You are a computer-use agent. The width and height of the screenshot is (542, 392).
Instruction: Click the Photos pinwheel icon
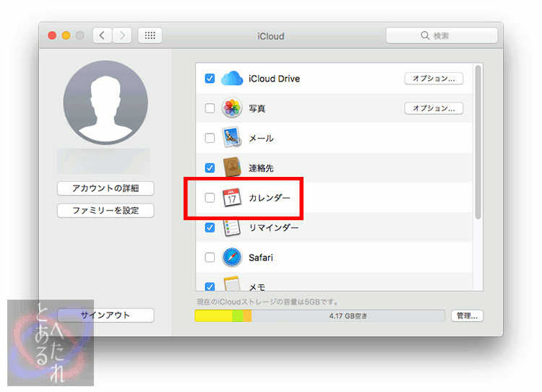pyautogui.click(x=231, y=108)
